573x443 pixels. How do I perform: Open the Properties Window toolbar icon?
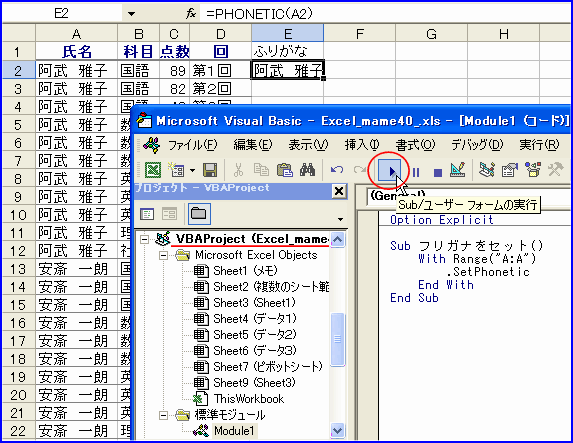click(510, 170)
